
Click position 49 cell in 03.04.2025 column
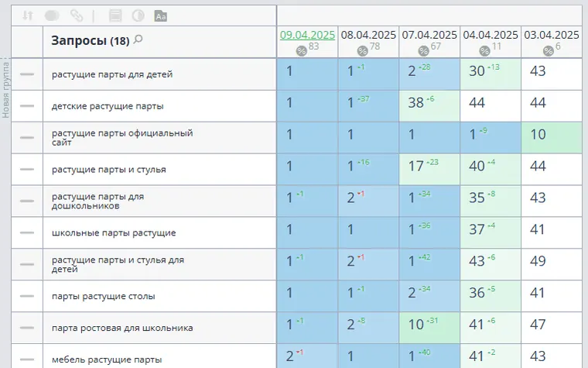point(551,264)
